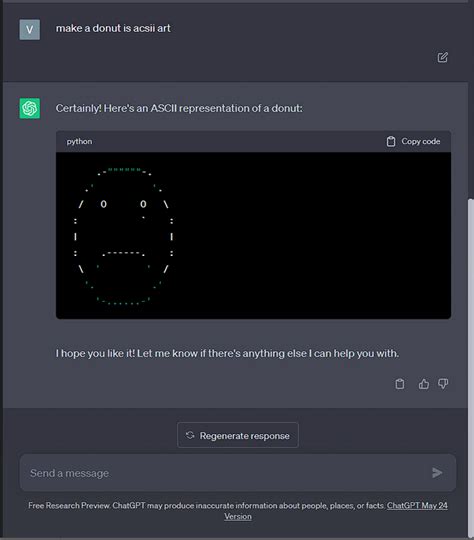Give the response a thumbs up
The height and width of the screenshot is (540, 474).
click(x=424, y=384)
